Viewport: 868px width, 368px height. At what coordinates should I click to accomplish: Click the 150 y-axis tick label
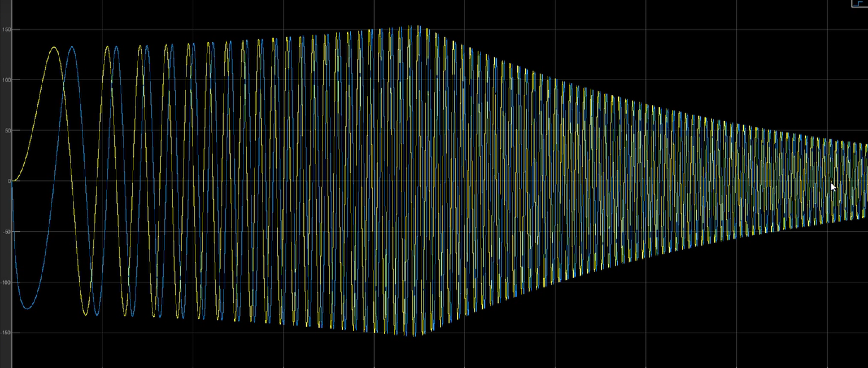click(6, 30)
